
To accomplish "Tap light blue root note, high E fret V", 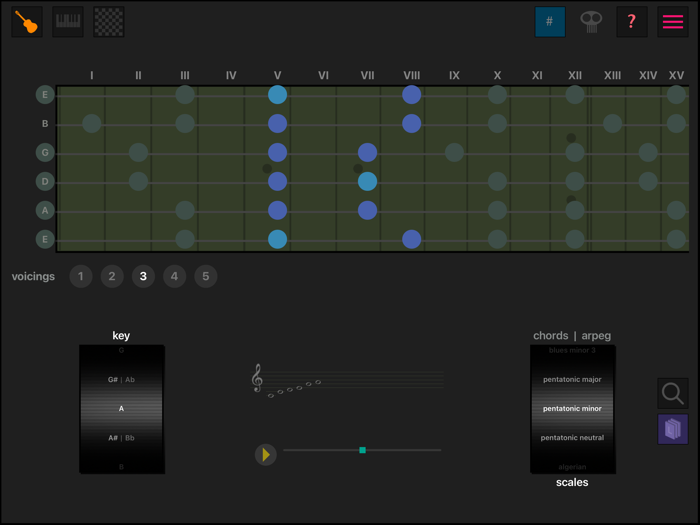I will coord(277,95).
